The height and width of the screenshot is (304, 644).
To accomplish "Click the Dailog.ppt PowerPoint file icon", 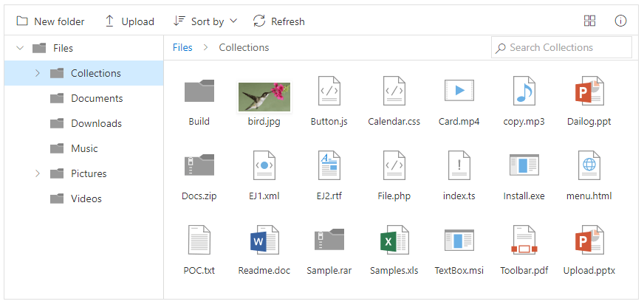I will [589, 91].
